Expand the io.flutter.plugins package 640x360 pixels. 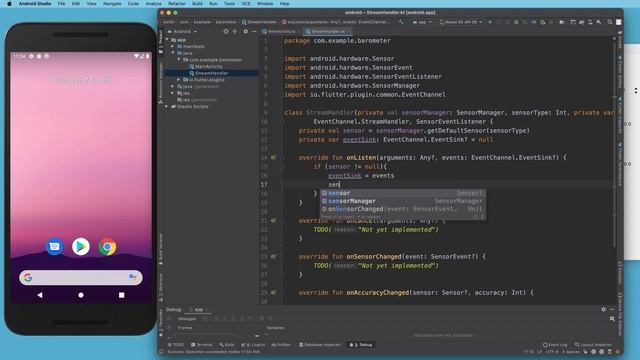tap(179, 80)
